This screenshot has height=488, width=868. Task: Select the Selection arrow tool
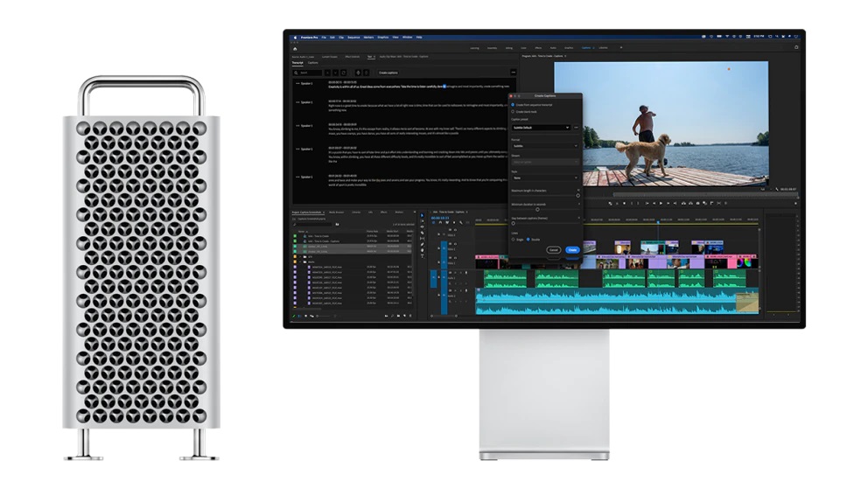point(423,214)
